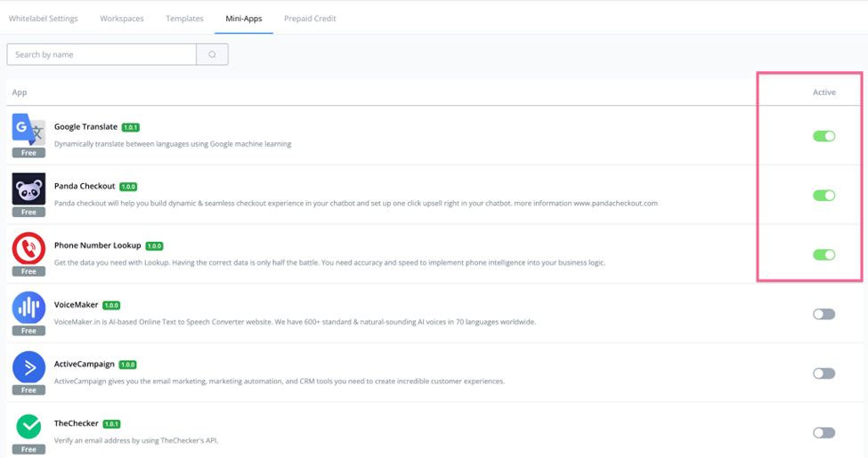Screen dimensions: 868x458
Task: Click the Phone Number Lookup red icon
Action: point(28,248)
